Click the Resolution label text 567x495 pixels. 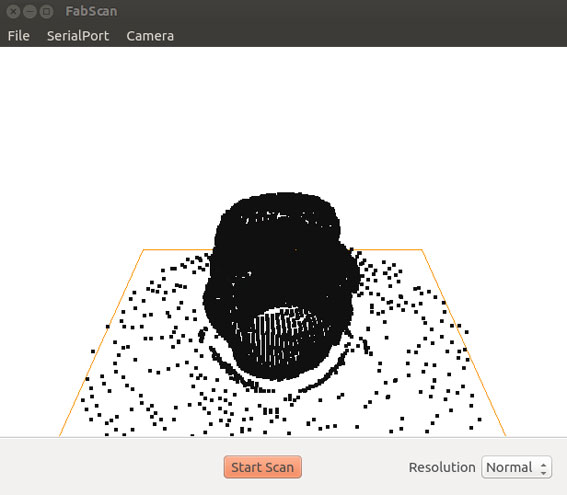pos(442,467)
